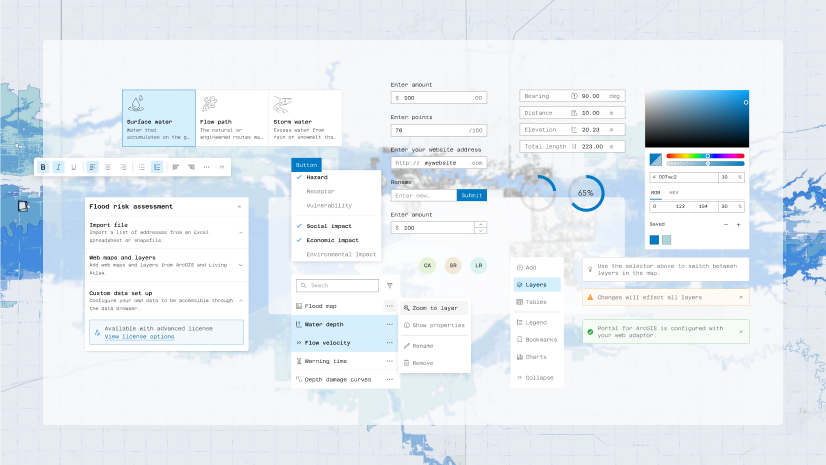This screenshot has height=465, width=826.
Task: Choose Show properties in the context menu
Action: coord(434,325)
